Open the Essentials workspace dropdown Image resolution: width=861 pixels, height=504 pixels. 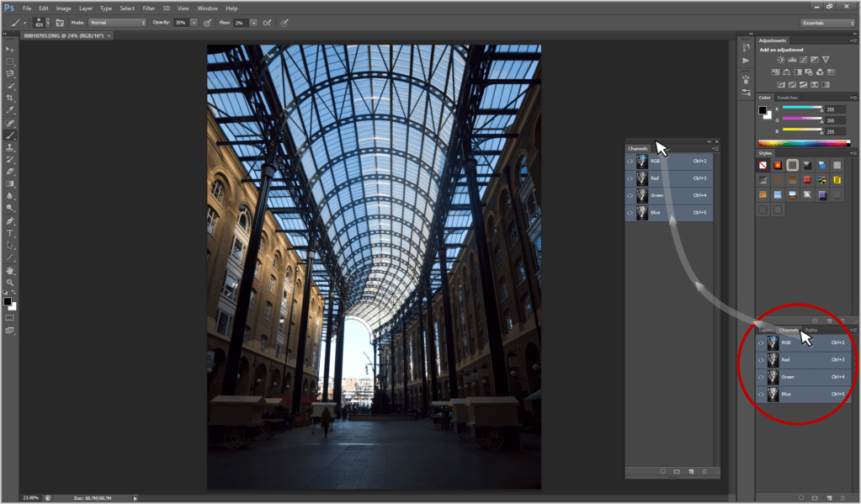[828, 23]
